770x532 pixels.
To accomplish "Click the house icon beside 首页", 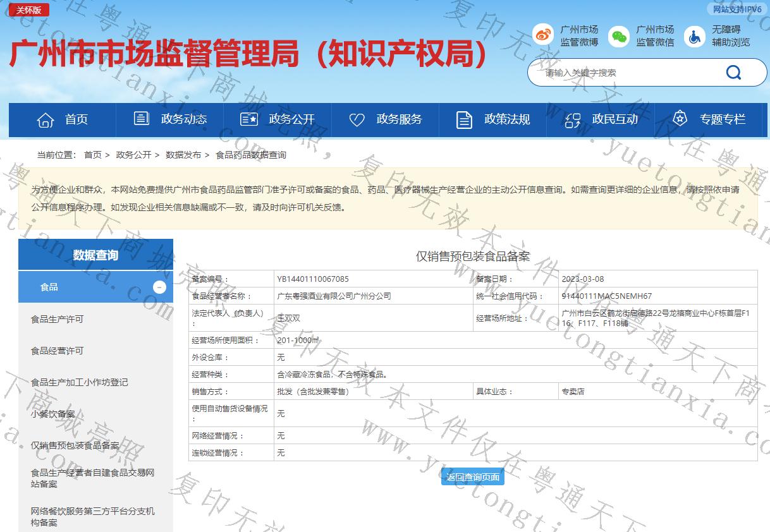I will click(x=46, y=119).
